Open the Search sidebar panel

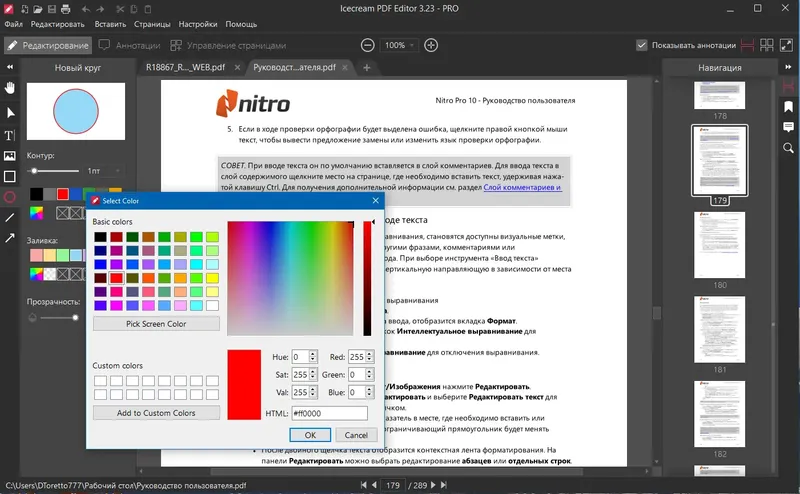click(x=789, y=148)
